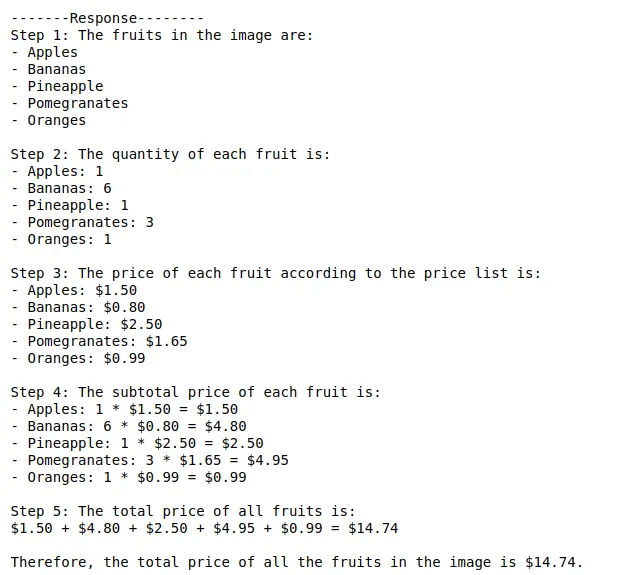Click the 'Apples: $1.50' price line
Screen dimensions: 627x575
[82, 290]
